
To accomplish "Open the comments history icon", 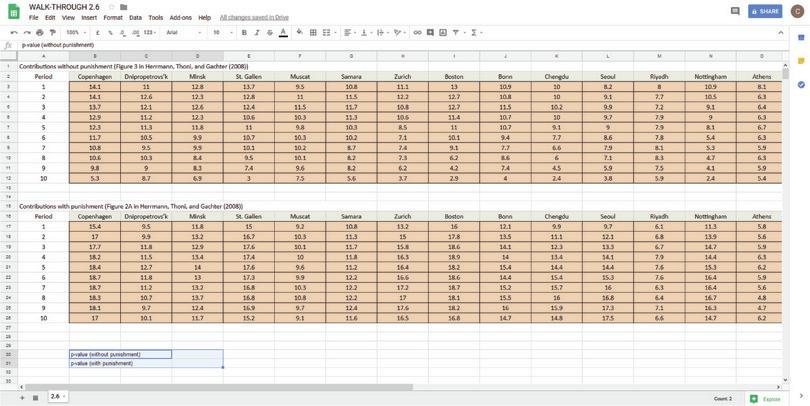I will [735, 11].
